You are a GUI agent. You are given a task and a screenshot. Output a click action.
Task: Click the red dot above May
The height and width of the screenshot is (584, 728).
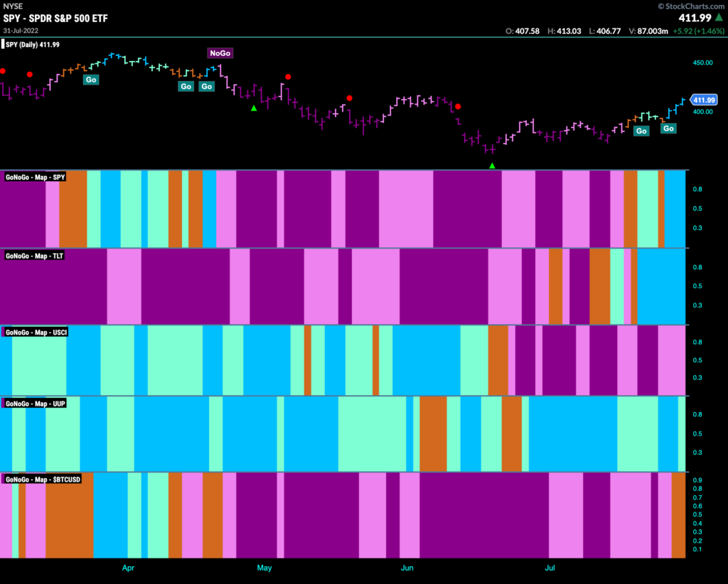pyautogui.click(x=289, y=77)
